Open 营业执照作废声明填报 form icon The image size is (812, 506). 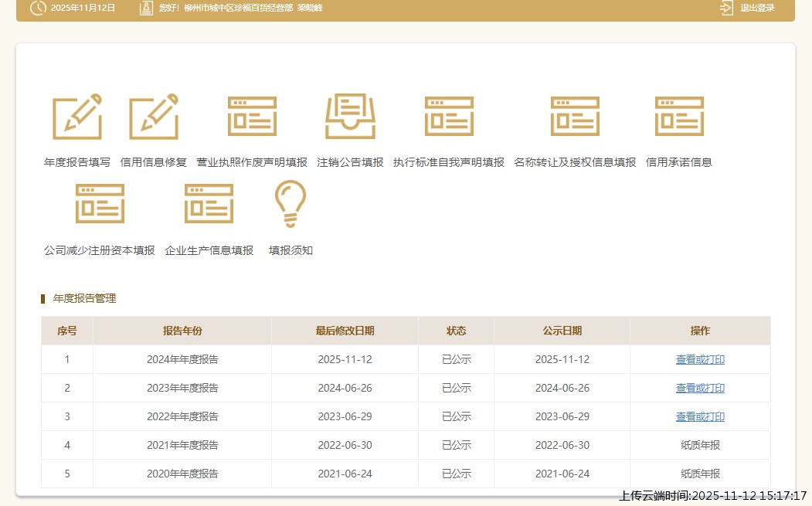pos(252,117)
